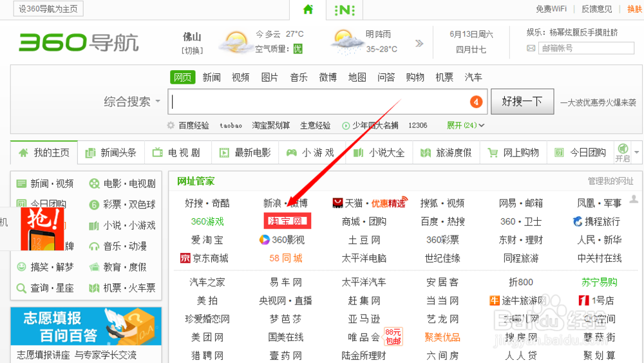This screenshot has height=363, width=644.
Task: Open 机票·火车票 sidebar category
Action: click(x=122, y=288)
